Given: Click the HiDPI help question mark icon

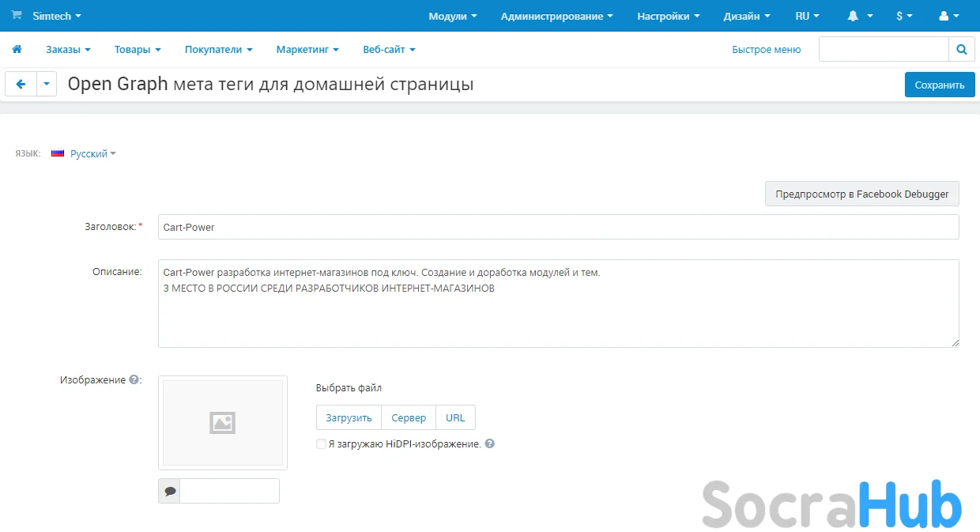Looking at the screenshot, I should pyautogui.click(x=490, y=444).
